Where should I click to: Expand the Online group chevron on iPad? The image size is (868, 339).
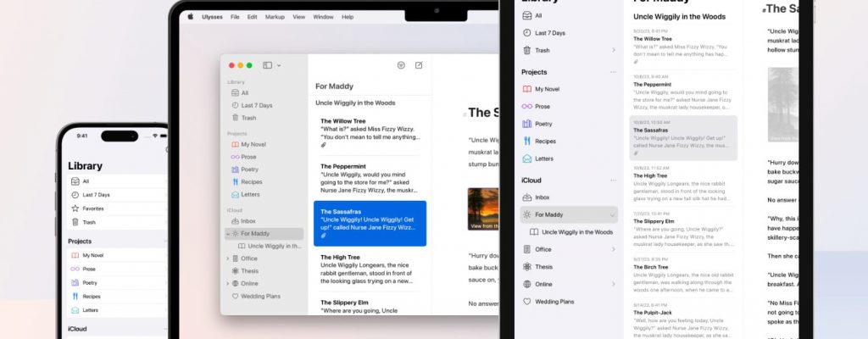[x=613, y=284]
